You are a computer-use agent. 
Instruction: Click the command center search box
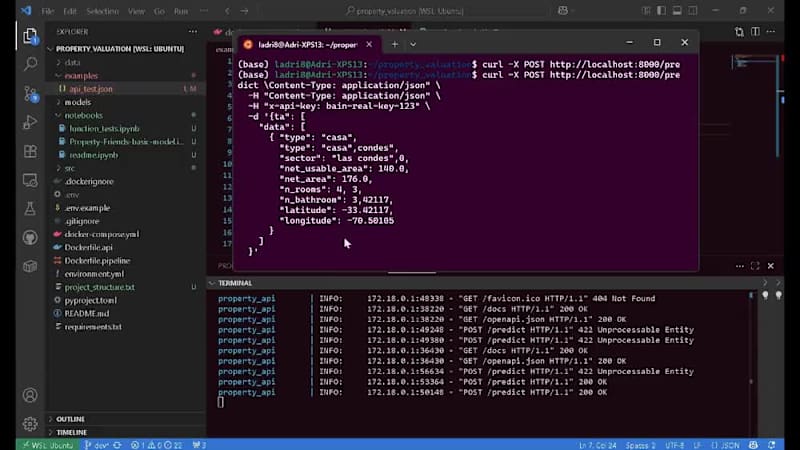[x=406, y=11]
